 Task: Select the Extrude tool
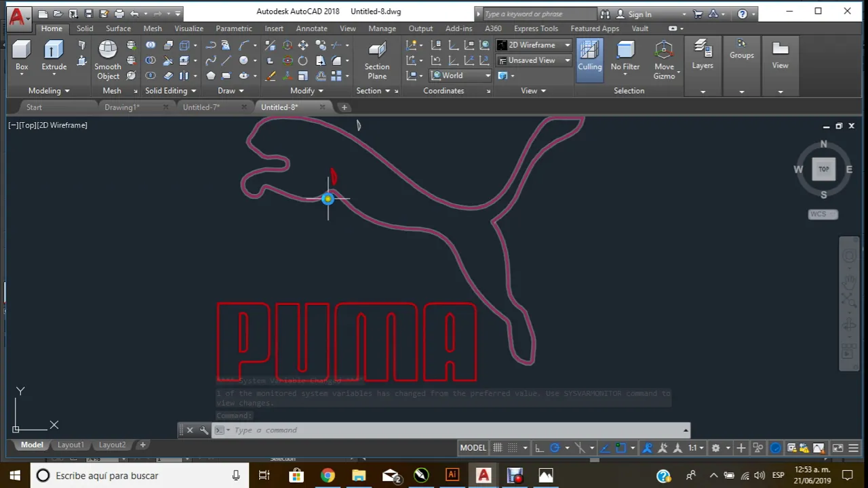click(x=54, y=56)
